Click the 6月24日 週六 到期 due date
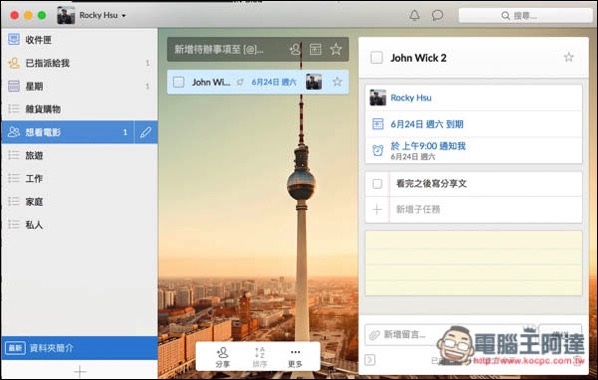 427,124
